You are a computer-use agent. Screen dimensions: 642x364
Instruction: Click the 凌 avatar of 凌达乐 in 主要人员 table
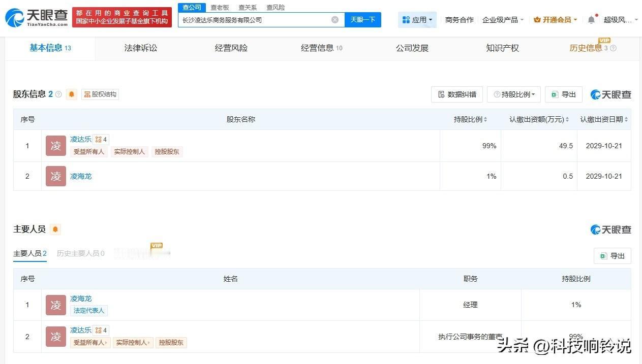(x=56, y=337)
